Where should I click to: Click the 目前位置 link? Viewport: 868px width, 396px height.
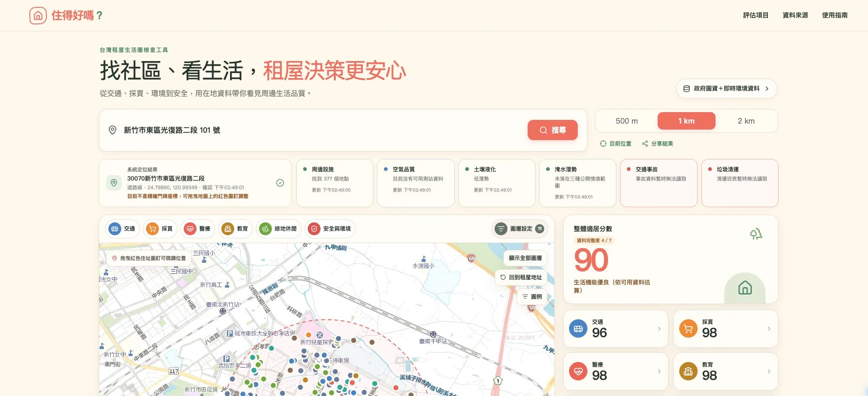tap(615, 144)
